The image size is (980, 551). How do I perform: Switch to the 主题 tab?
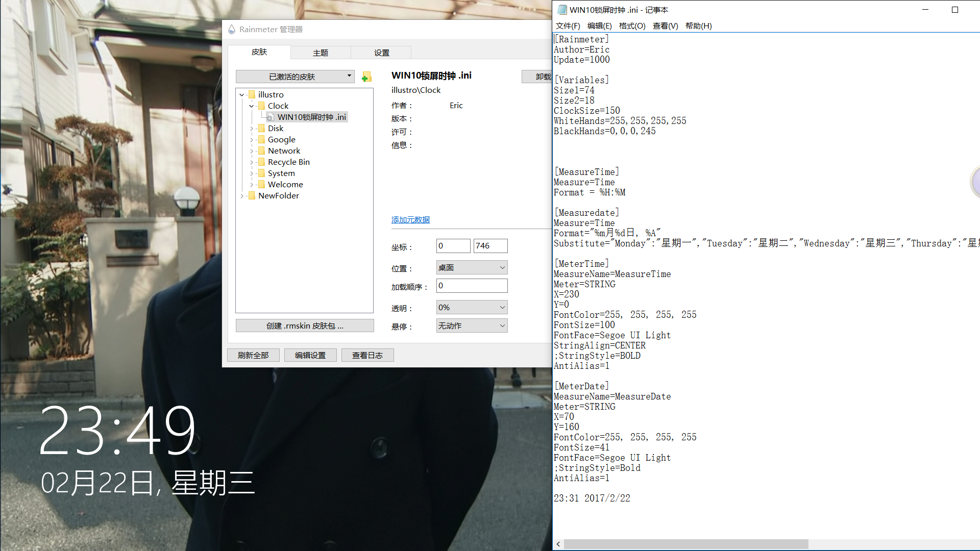click(x=321, y=53)
